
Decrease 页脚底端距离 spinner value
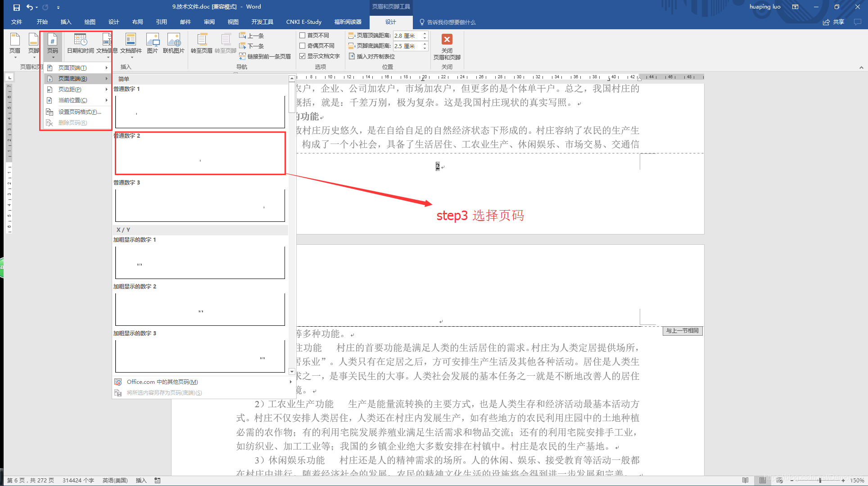pos(425,48)
